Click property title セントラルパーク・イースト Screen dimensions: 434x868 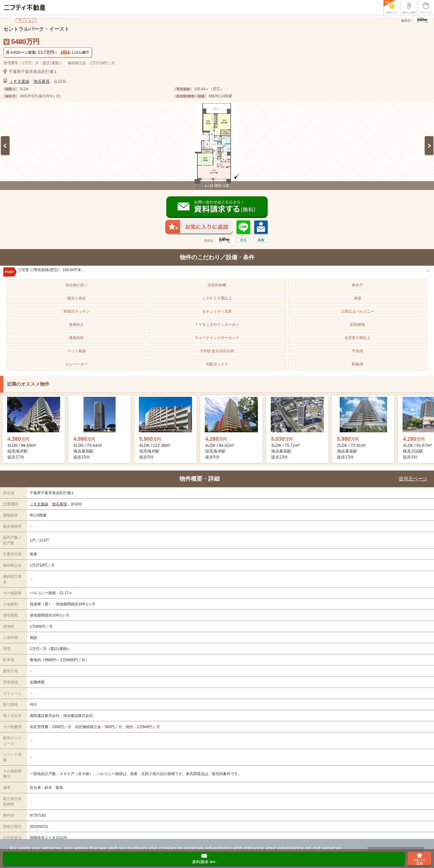[x=36, y=29]
